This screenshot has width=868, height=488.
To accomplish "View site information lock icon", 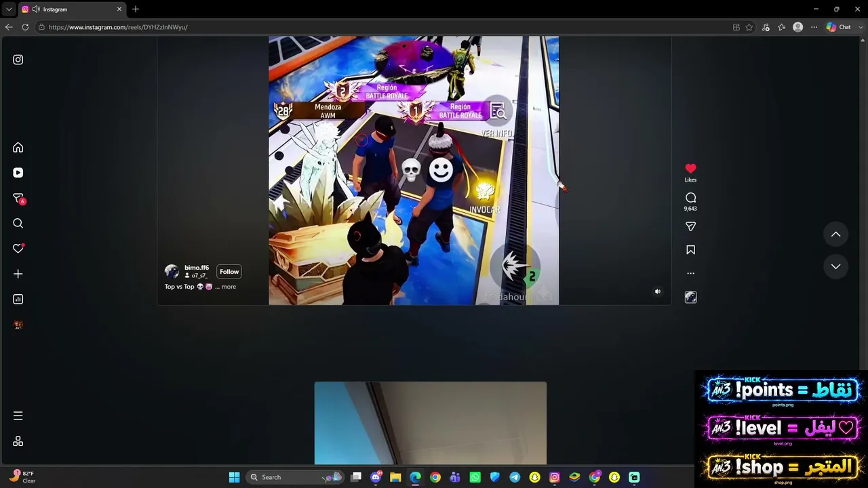I will click(x=41, y=27).
